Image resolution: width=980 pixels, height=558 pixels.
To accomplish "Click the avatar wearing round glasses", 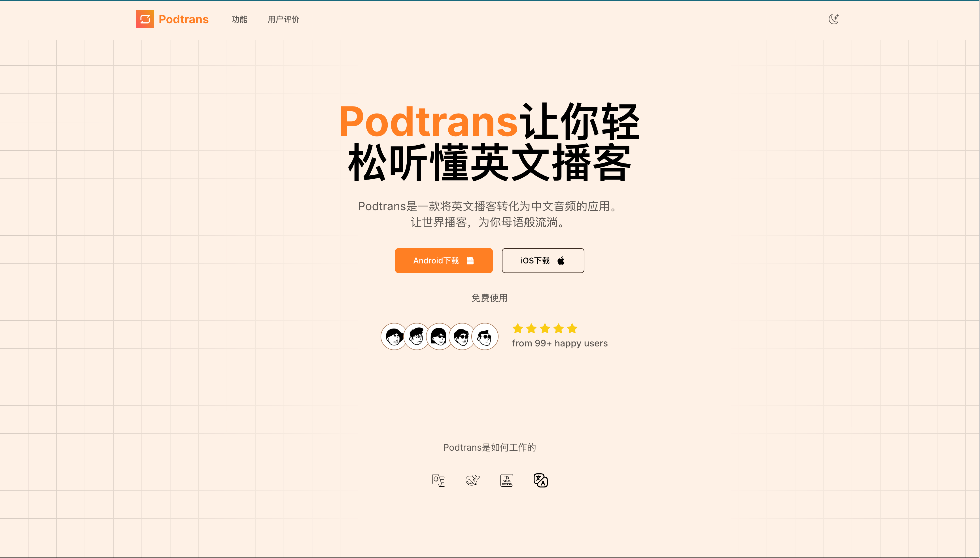I will [x=417, y=336].
